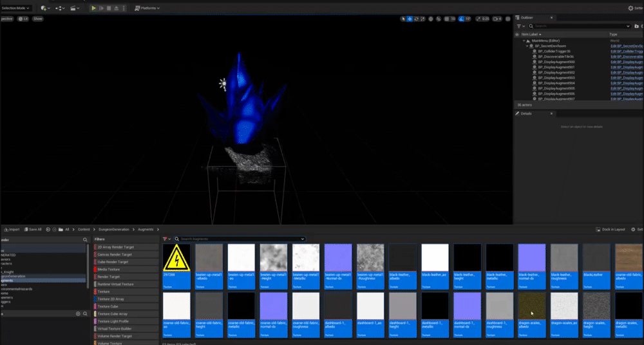Image resolution: width=644 pixels, height=345 pixels.
Task: Open the asset filter icon dropdown
Action: [x=166, y=239]
